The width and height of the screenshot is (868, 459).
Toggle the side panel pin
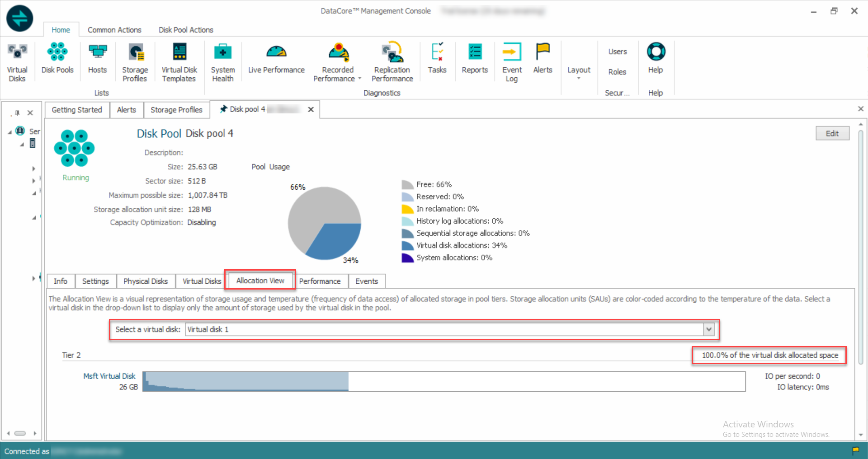click(x=17, y=113)
